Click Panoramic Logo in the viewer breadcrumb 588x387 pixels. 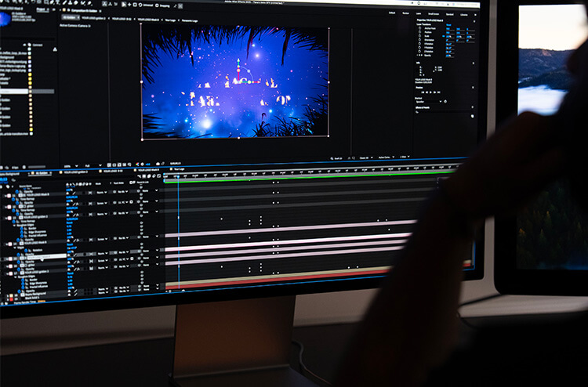191,20
